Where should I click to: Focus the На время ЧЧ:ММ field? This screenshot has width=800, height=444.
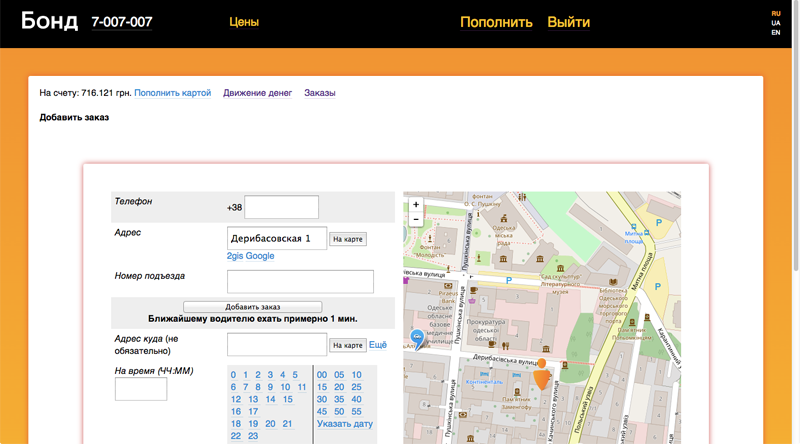click(141, 389)
